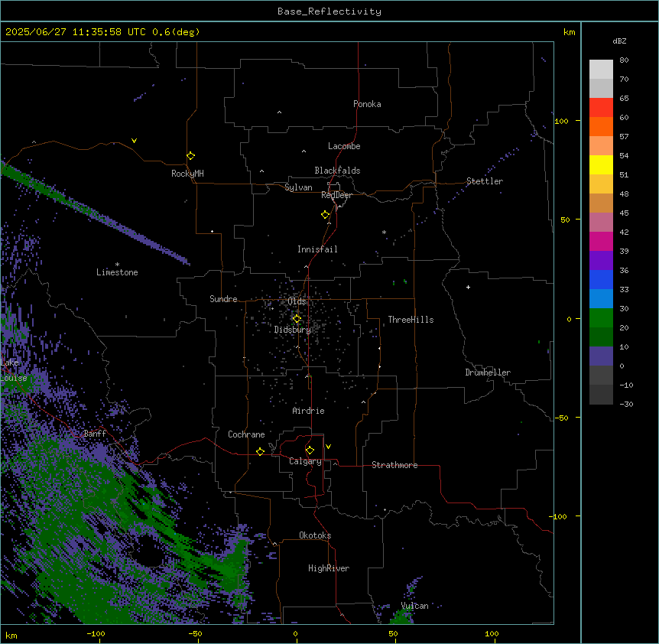The image size is (659, 644).
Task: Select the HighRiver label
Action: pos(329,568)
